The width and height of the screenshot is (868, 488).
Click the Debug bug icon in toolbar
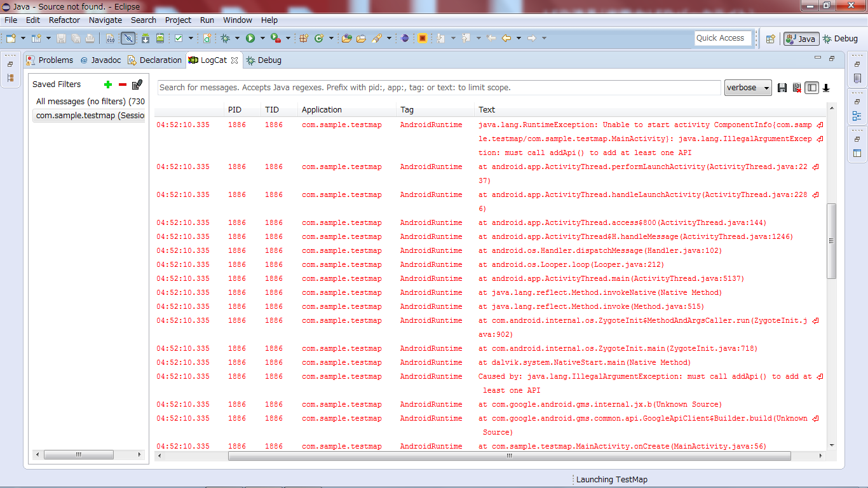pyautogui.click(x=225, y=38)
